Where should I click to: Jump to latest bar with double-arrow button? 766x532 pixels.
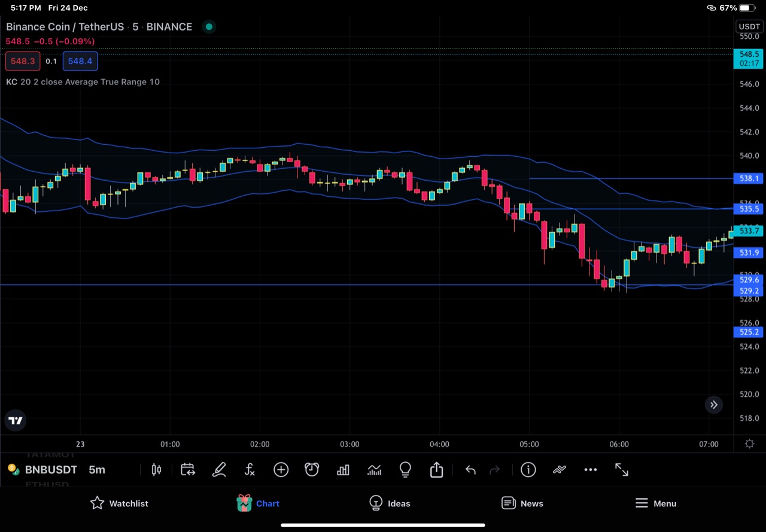[714, 405]
